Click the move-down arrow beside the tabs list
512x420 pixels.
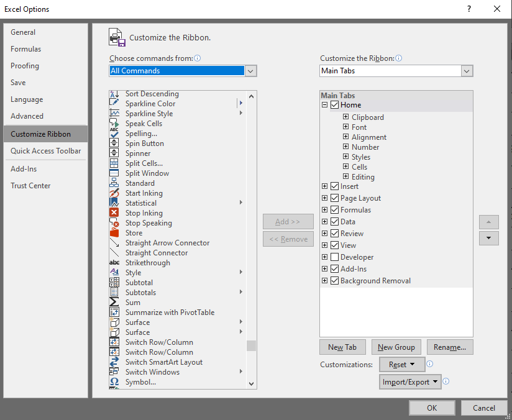(x=489, y=238)
